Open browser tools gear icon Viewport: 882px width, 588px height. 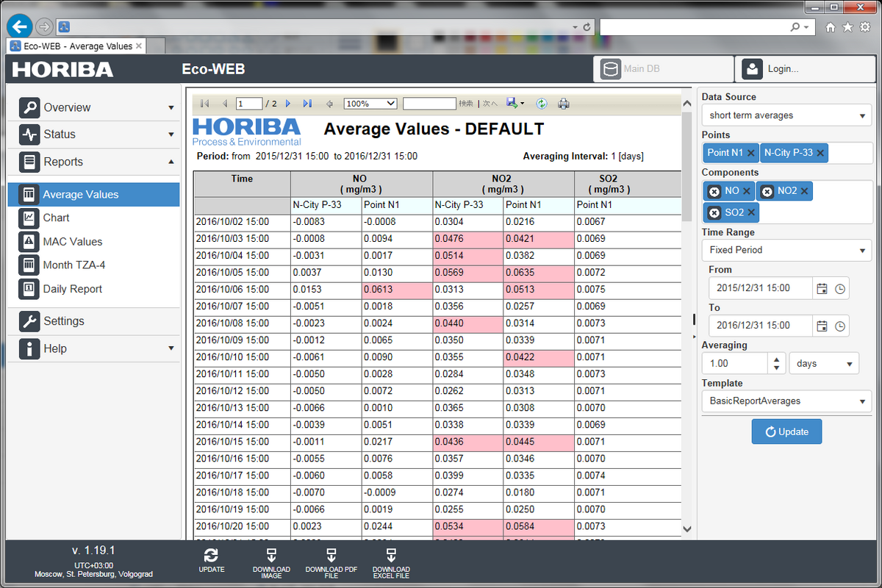(865, 27)
